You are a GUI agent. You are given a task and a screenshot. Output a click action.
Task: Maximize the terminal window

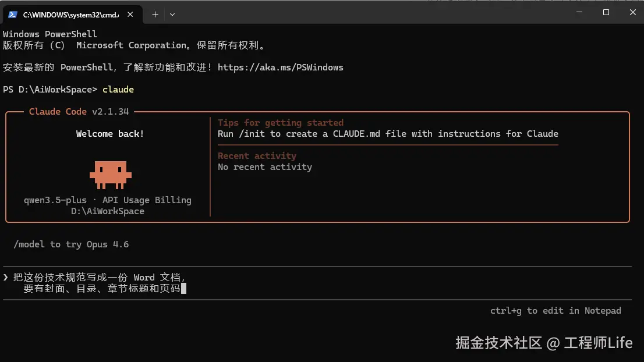pos(606,12)
